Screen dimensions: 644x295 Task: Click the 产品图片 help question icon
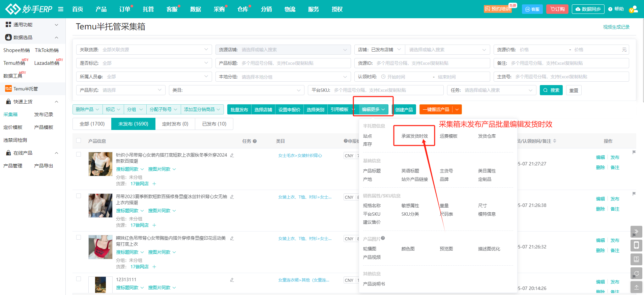pos(383,238)
